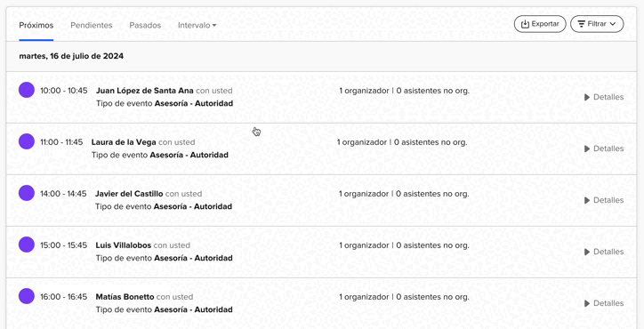Click the filter lines icon in Filtrar
This screenshot has width=644, height=329.
pyautogui.click(x=581, y=24)
